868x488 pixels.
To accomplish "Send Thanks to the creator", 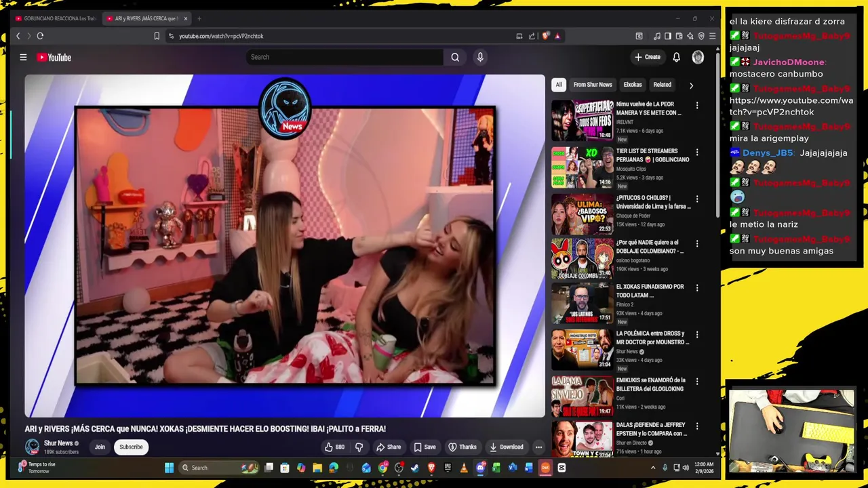I will click(462, 447).
